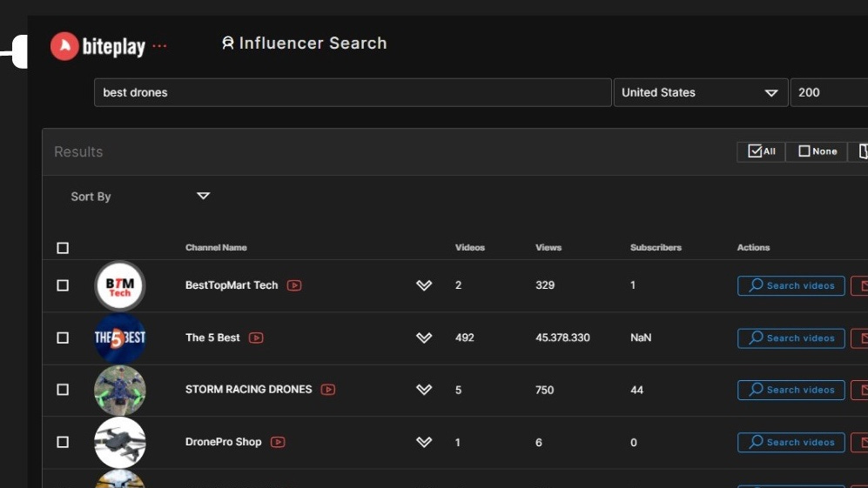Image resolution: width=868 pixels, height=488 pixels.
Task: Click red action icon in STORM RACING DRONES row
Action: point(859,390)
